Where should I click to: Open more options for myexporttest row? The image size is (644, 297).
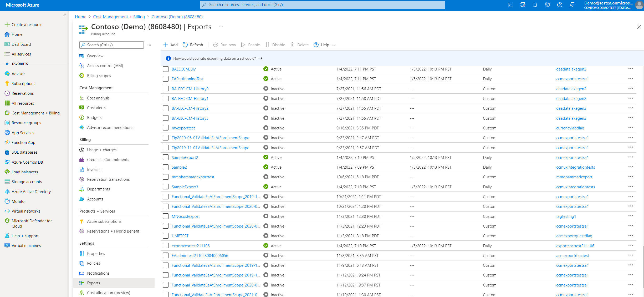(x=631, y=128)
